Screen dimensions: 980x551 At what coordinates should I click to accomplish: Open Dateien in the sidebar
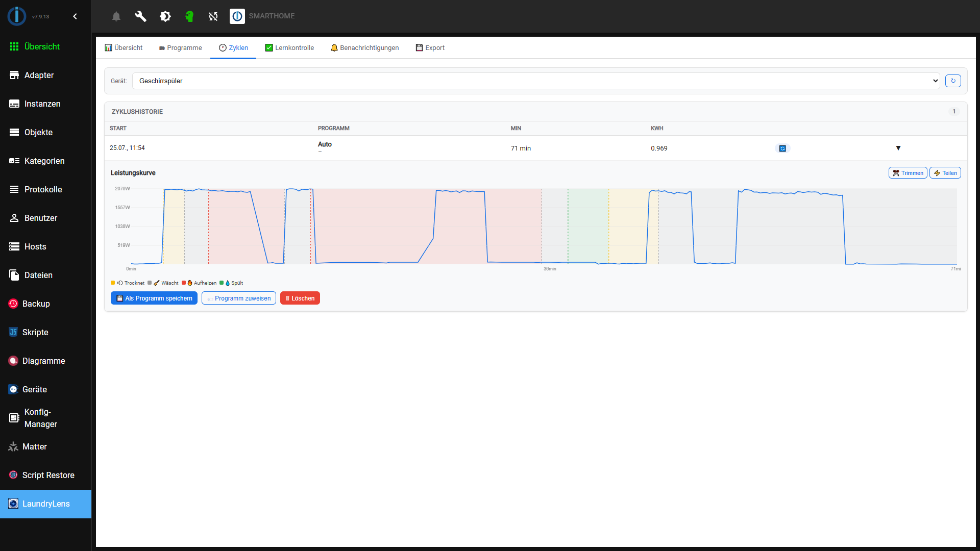pyautogui.click(x=45, y=275)
